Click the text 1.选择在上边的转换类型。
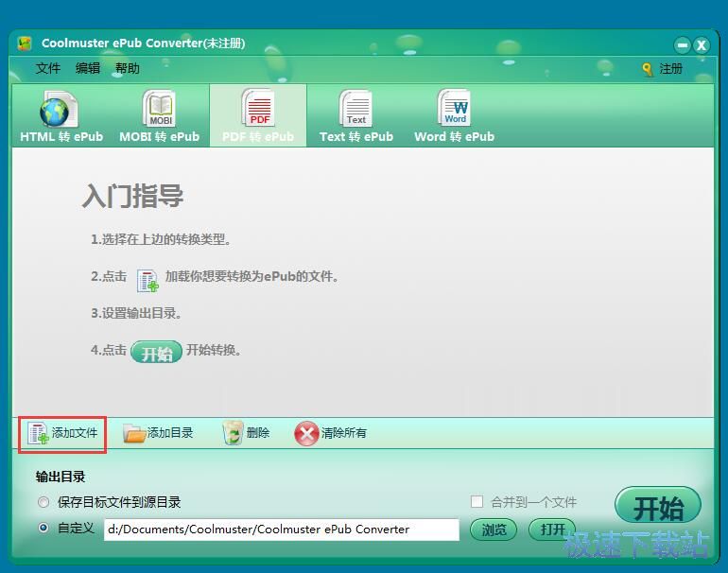The width and height of the screenshot is (728, 573). pyautogui.click(x=161, y=239)
